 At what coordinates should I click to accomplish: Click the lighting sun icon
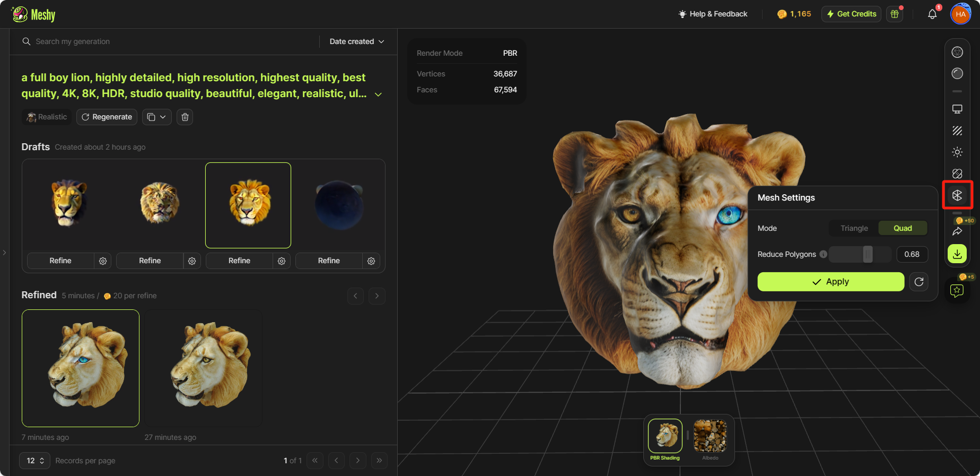[x=957, y=152]
